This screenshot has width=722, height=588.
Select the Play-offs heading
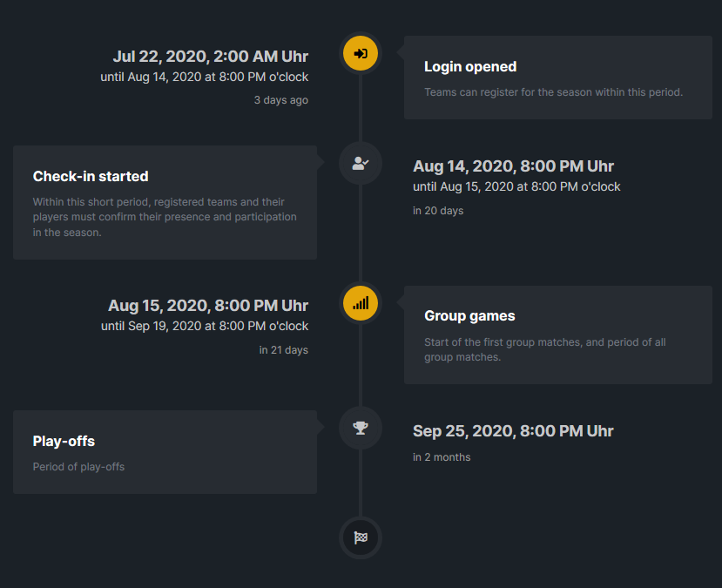[64, 441]
